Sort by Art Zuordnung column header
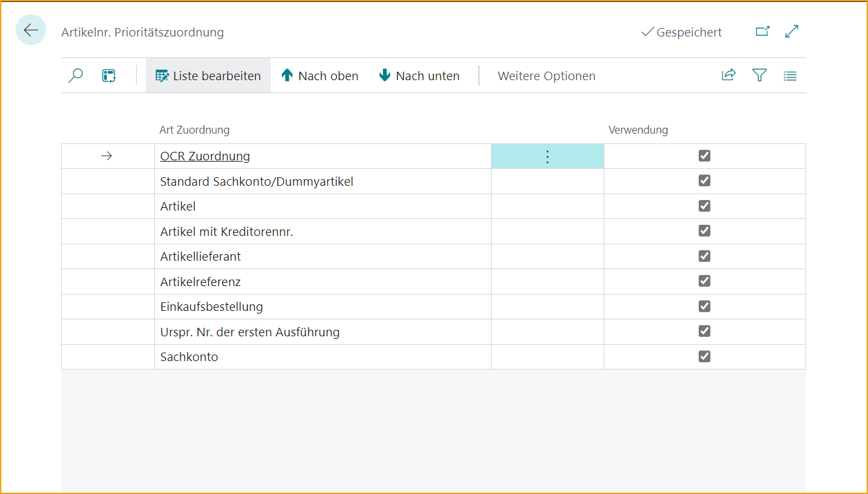Image resolution: width=868 pixels, height=494 pixels. (195, 130)
